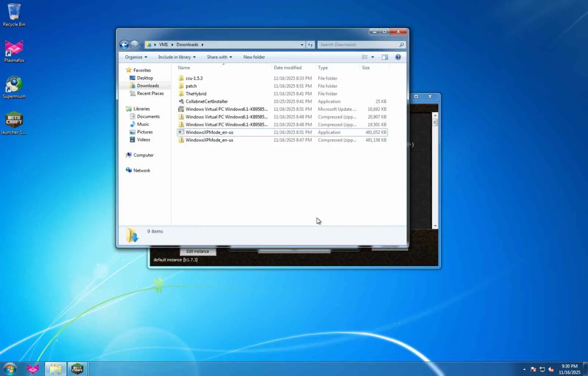Show desktop button at taskbar end

pos(585,369)
